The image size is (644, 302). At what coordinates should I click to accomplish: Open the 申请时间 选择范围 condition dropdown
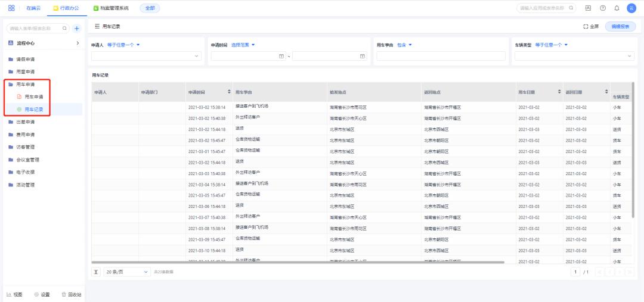(x=243, y=45)
